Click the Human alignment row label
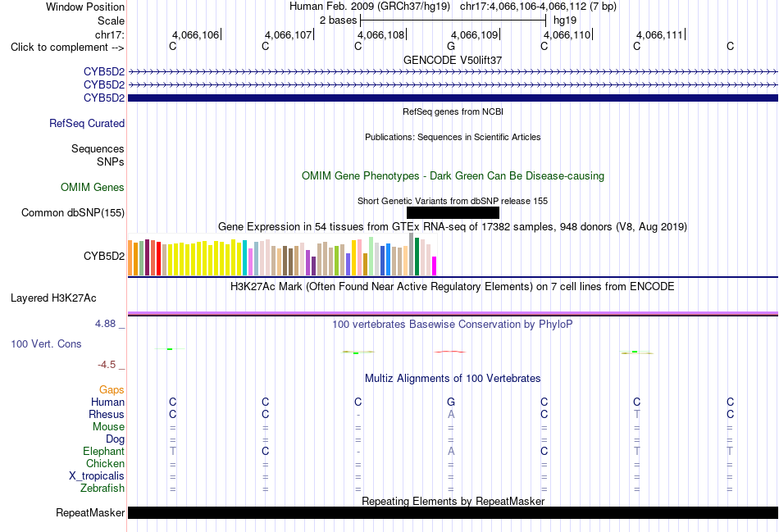 [107, 402]
